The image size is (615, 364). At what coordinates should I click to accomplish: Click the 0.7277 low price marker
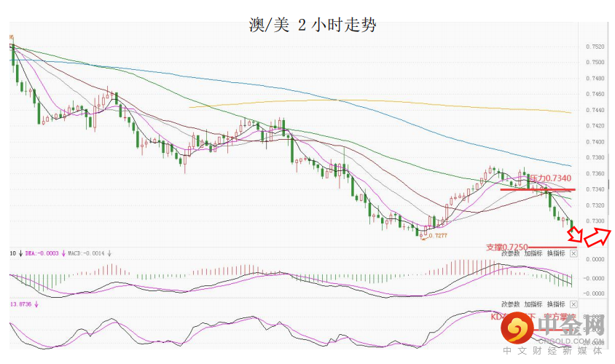pyautogui.click(x=436, y=235)
